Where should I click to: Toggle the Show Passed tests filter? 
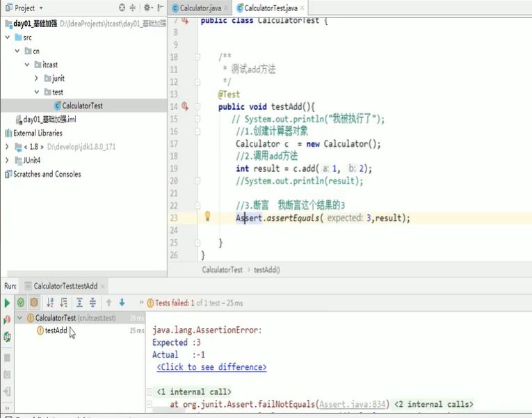[x=21, y=303]
